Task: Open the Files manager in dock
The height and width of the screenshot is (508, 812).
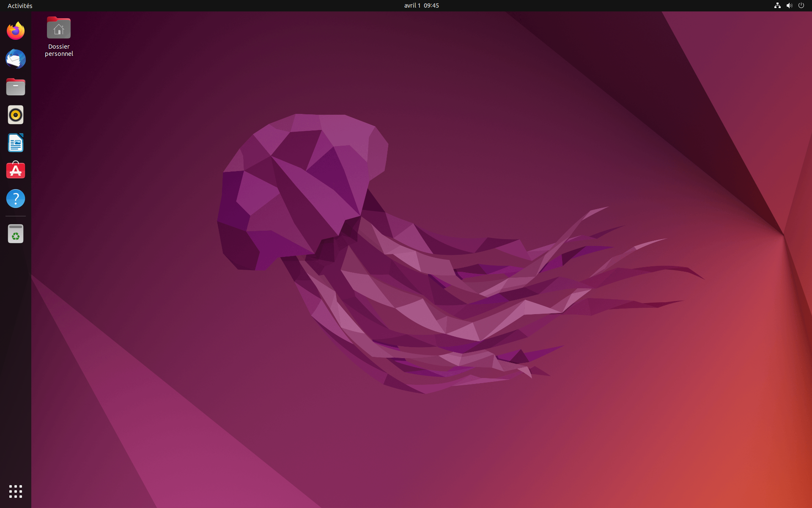Action: click(16, 87)
